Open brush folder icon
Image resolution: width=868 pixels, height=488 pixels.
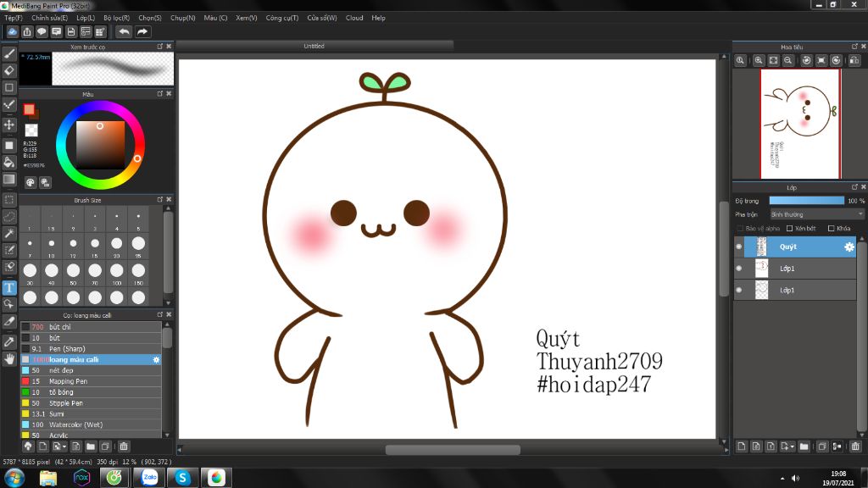pos(91,446)
